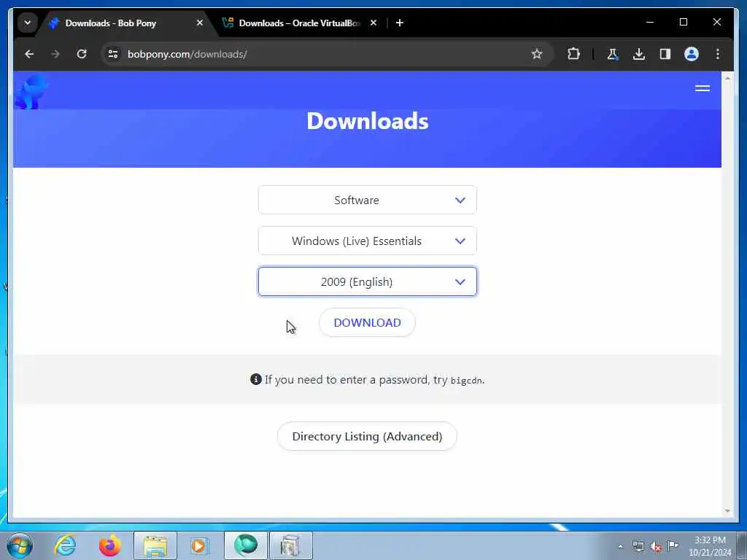Open the Chrome three-dot menu

(718, 54)
